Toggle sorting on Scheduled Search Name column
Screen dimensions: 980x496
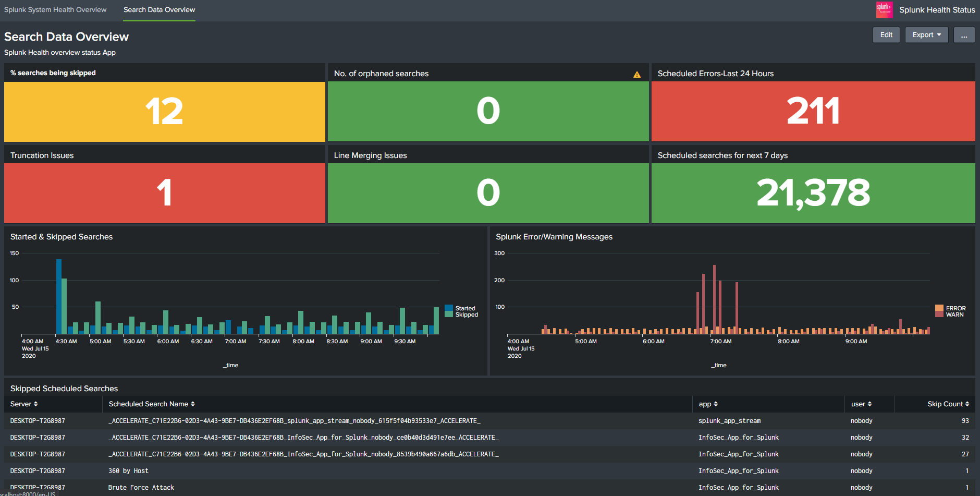(x=192, y=404)
